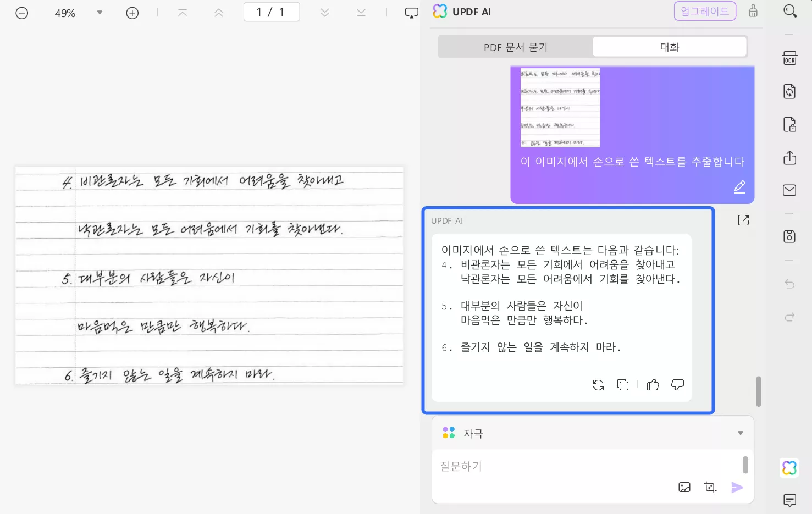Screen dimensions: 812x514
Task: Share the file via the upload icon
Action: [x=790, y=158]
